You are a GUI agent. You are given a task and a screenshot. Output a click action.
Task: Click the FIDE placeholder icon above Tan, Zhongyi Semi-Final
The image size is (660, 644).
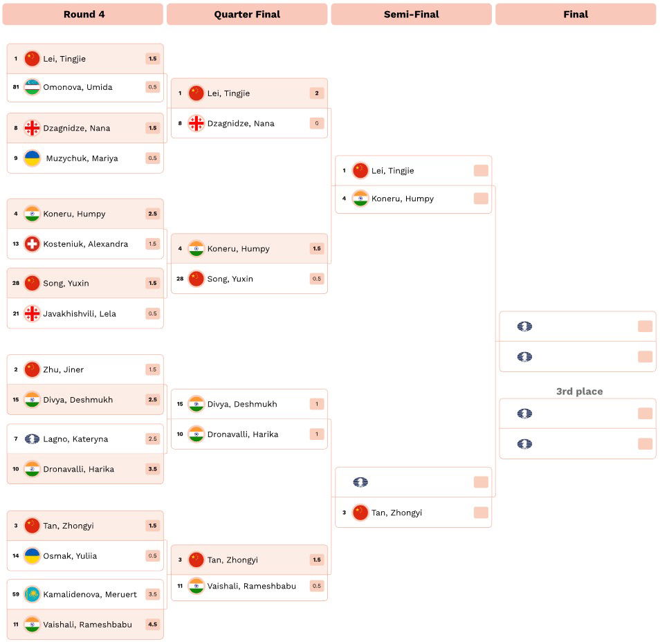click(360, 482)
